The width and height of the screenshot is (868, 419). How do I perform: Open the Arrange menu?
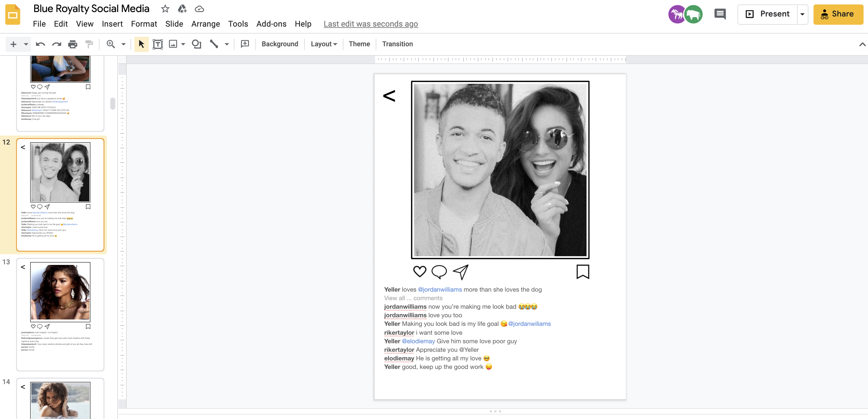click(x=205, y=24)
